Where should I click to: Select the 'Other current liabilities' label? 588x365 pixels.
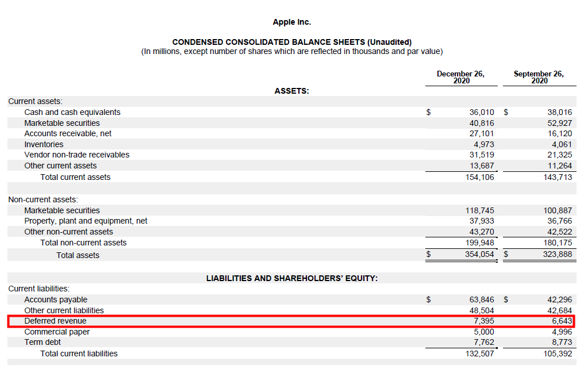64,310
